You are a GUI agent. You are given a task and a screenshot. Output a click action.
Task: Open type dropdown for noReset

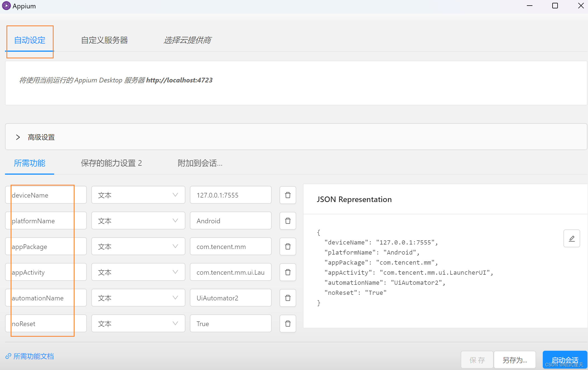138,324
